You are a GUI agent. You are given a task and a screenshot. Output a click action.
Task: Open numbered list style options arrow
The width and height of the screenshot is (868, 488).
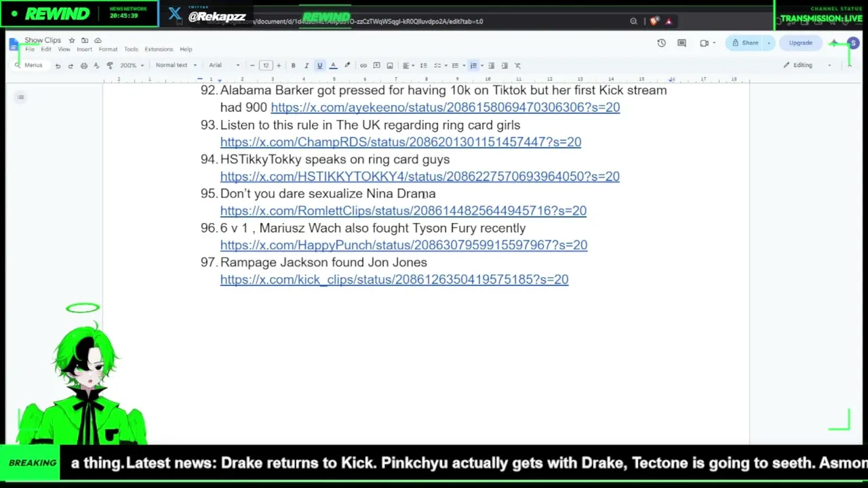click(x=481, y=66)
